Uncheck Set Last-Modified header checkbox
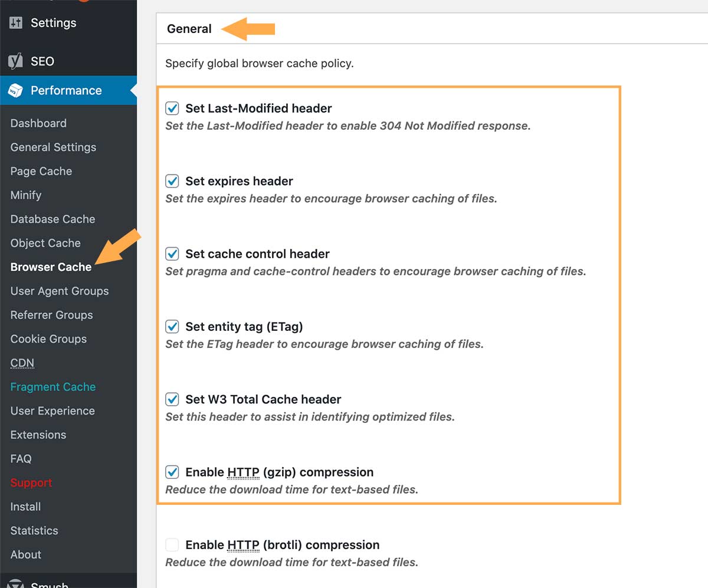The height and width of the screenshot is (588, 708). pos(172,109)
